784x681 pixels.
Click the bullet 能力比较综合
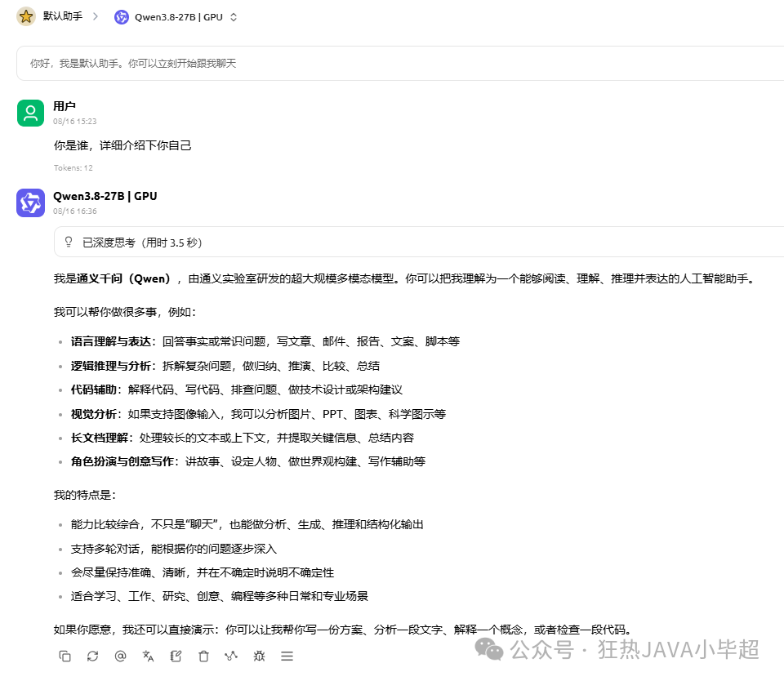pyautogui.click(x=247, y=524)
